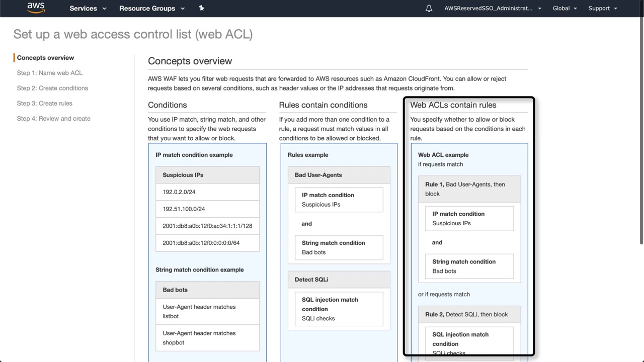Click the Rule 1 block in Web ACL example
The height and width of the screenshot is (362, 644).
469,189
